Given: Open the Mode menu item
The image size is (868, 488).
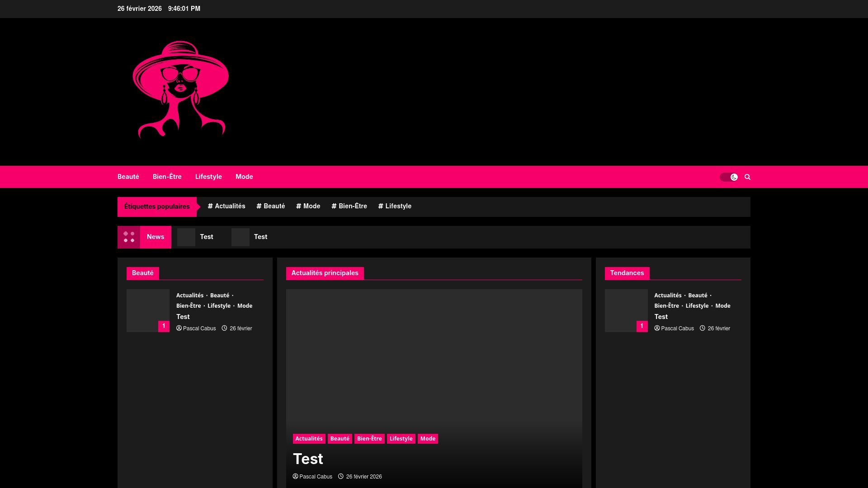Looking at the screenshot, I should coord(244,177).
